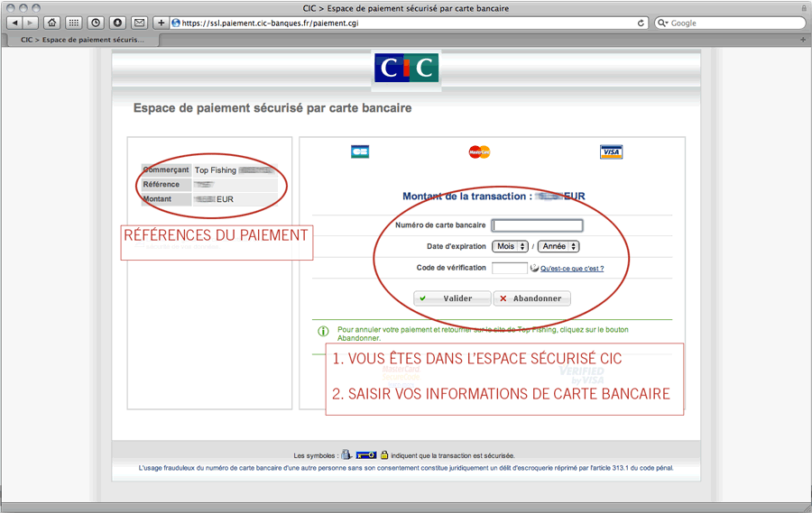This screenshot has width=812, height=513.
Task: Open browsing history clock icon
Action: click(x=96, y=23)
